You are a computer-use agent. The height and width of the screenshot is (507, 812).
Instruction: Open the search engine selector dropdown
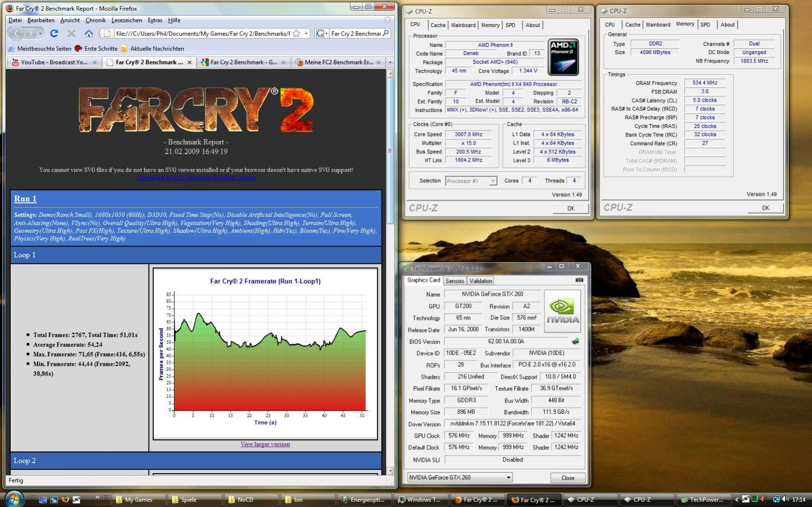(322, 33)
